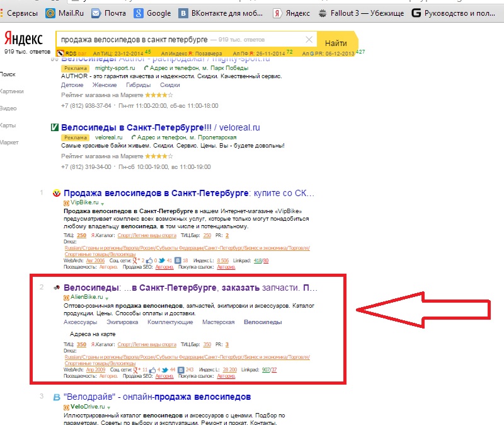This screenshot has width=504, height=425.
Task: Open the ВКонтакте для моб bookmark
Action: 220,13
